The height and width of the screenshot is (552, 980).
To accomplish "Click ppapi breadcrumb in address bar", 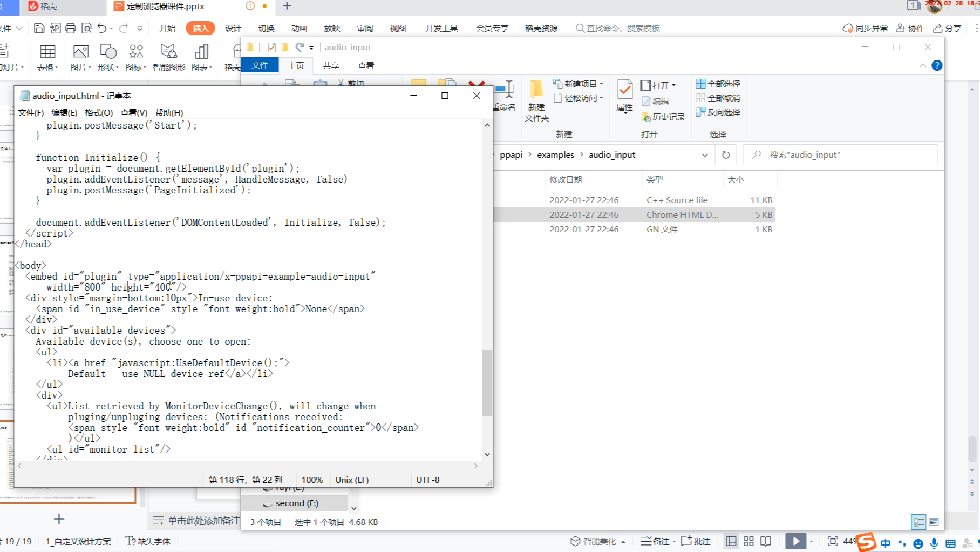I will click(511, 155).
